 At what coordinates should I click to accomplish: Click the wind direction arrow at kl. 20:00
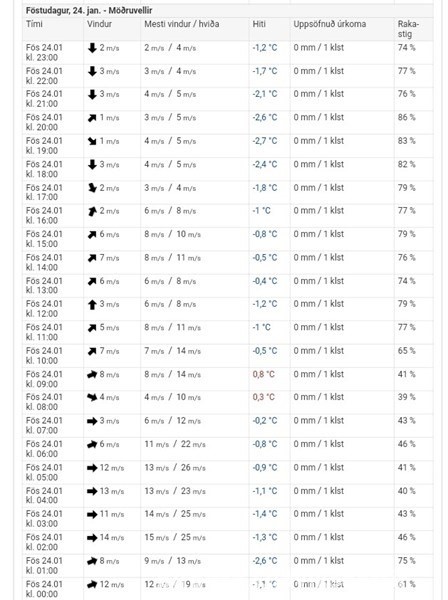(92, 118)
